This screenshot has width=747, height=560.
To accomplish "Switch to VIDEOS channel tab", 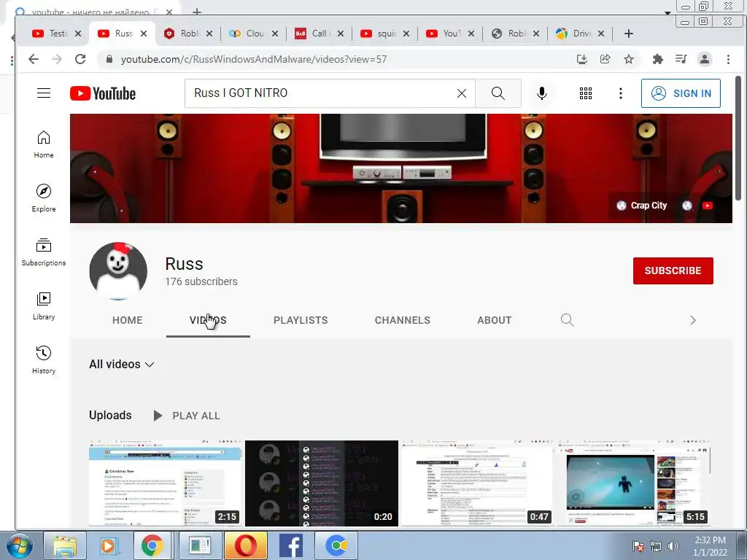I will [208, 320].
